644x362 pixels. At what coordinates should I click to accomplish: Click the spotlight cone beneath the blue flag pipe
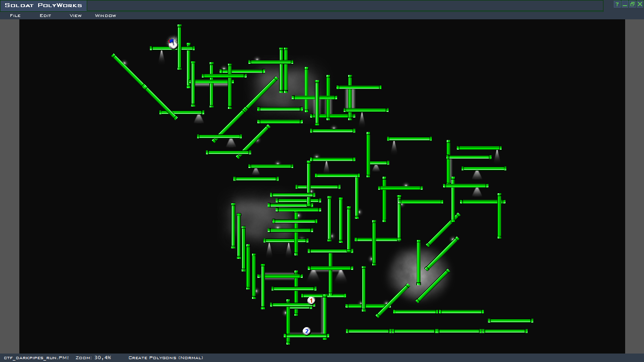(161, 56)
